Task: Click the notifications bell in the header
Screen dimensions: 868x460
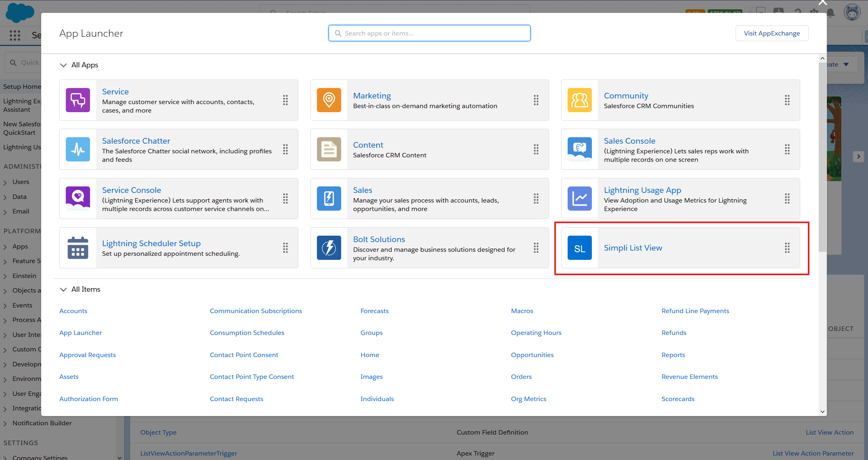Action: [x=830, y=13]
